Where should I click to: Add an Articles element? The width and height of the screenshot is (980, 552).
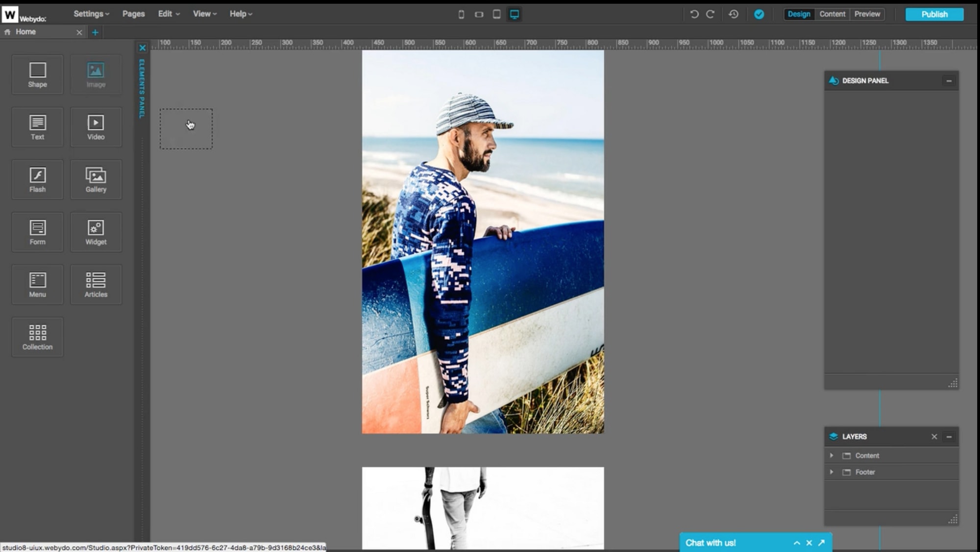click(x=96, y=284)
